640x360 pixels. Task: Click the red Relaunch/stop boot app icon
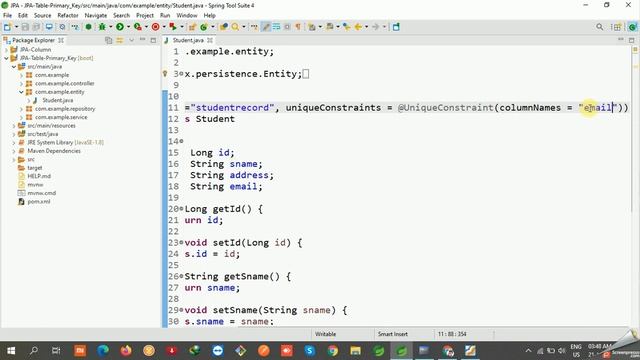156,27
